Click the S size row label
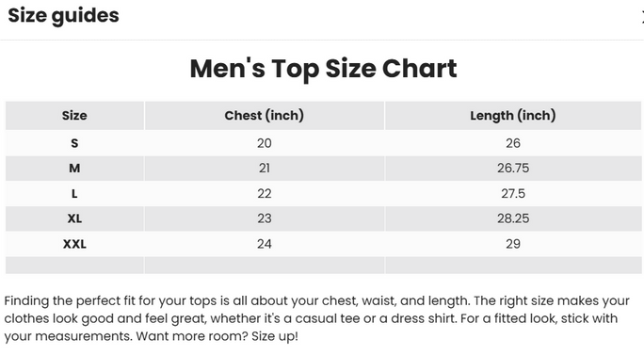Image resolution: width=644 pixels, height=356 pixels. tap(74, 143)
